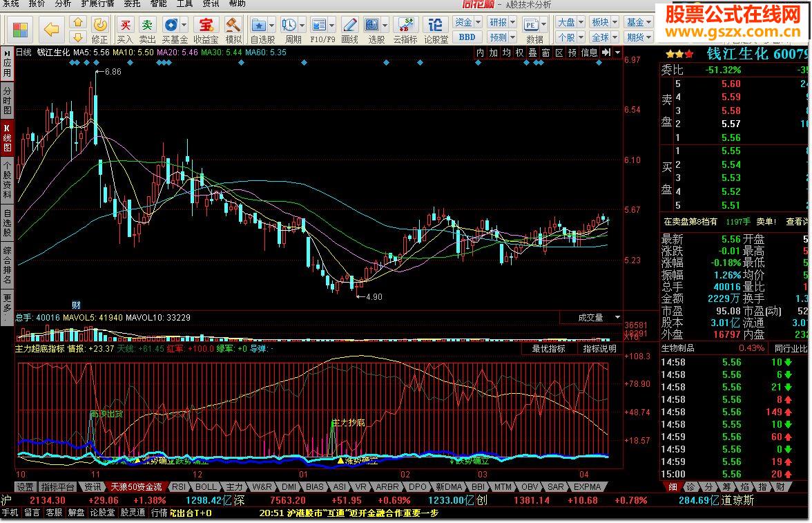
Task: Switch to the 分时图 sidebar tab
Action: pos(7,100)
